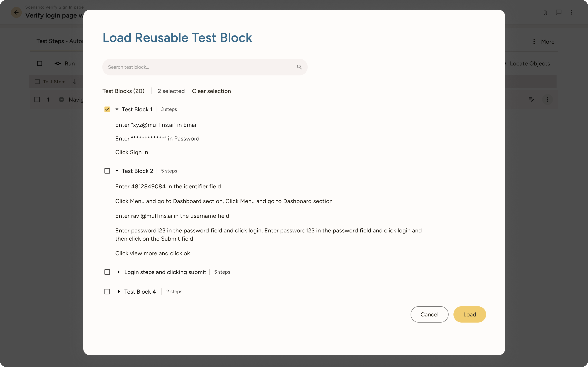Open the comments chat icon
This screenshot has height=367, width=588.
pyautogui.click(x=558, y=12)
